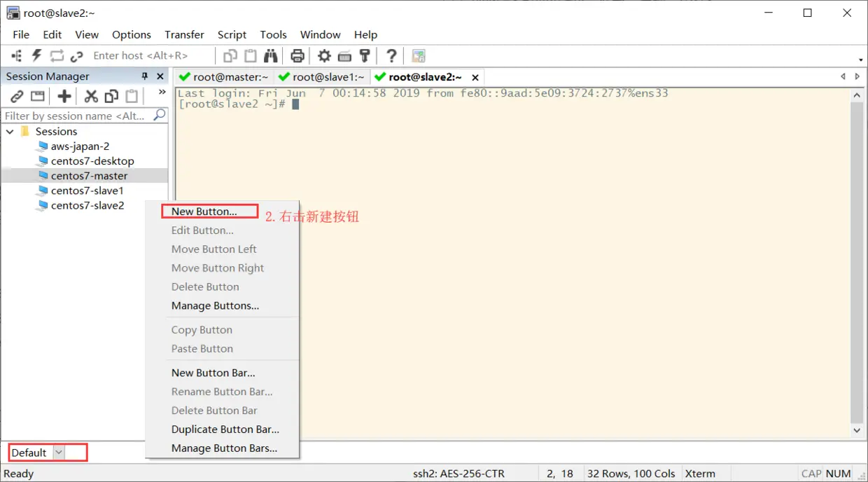This screenshot has width=868, height=482.
Task: Open the Tools menu
Action: [x=273, y=34]
